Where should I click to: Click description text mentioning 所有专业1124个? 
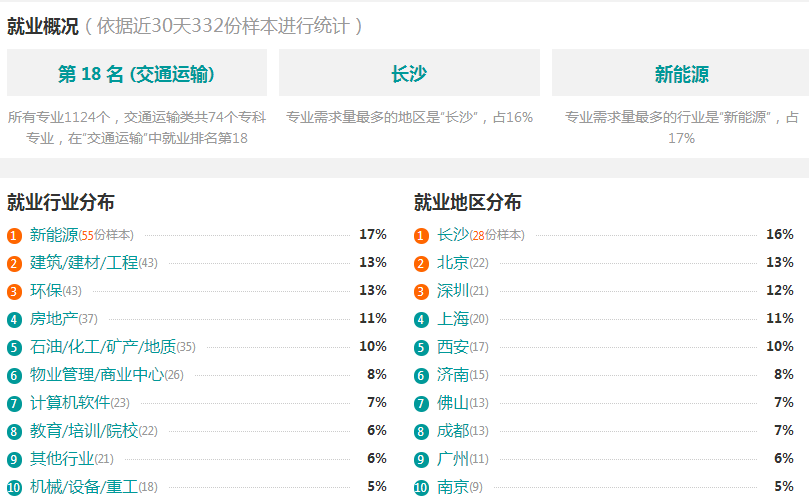pos(137,128)
